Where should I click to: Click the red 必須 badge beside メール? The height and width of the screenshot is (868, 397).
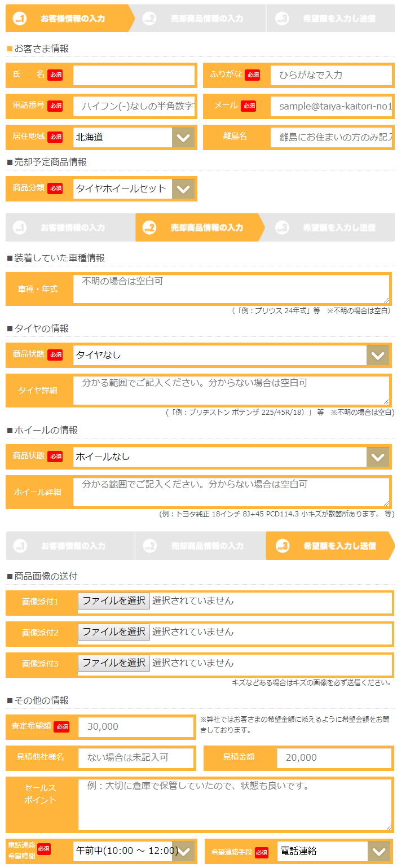[250, 106]
